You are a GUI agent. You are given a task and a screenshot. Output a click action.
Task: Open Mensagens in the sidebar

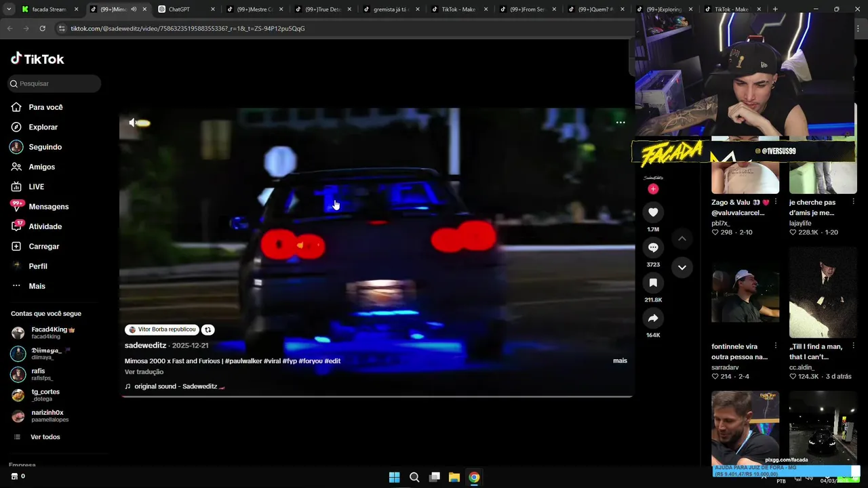48,207
